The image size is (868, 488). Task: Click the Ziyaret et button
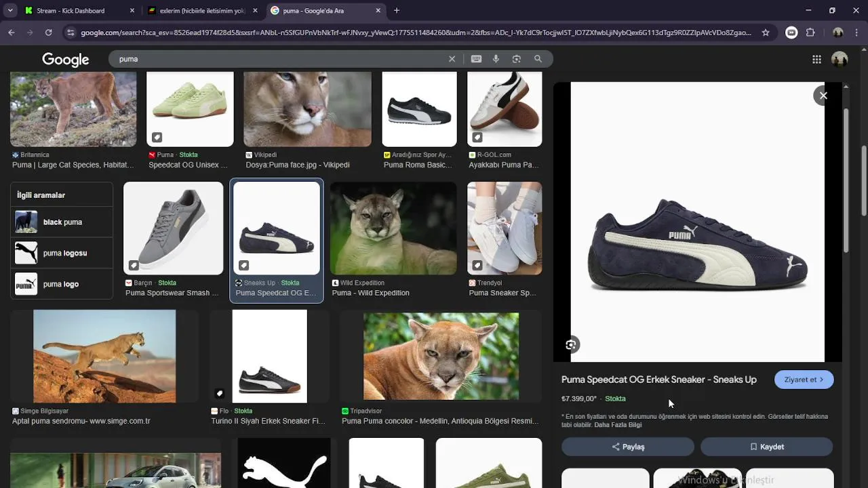(804, 380)
